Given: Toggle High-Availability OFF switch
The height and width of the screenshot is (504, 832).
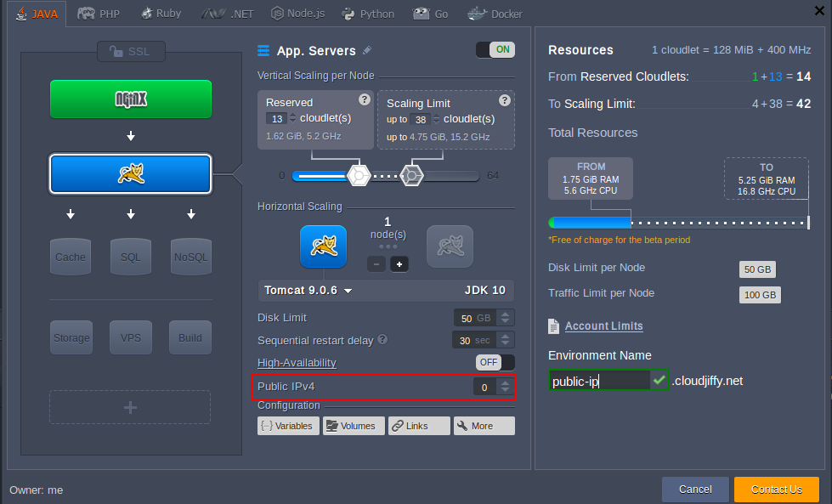Looking at the screenshot, I should pyautogui.click(x=495, y=362).
